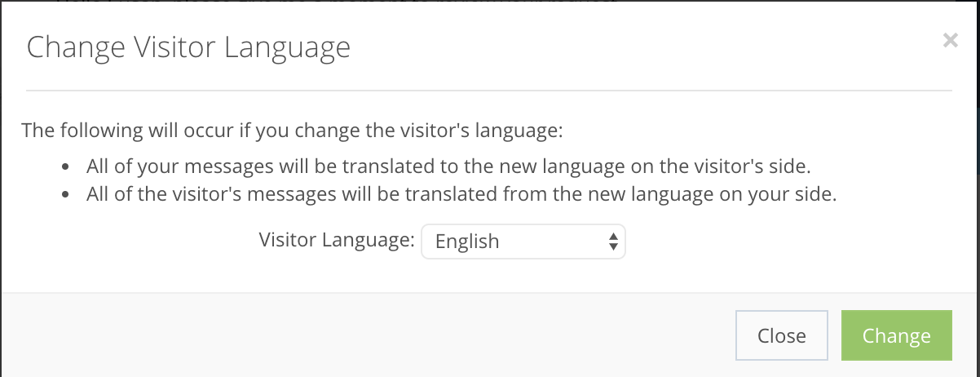Click the Visitor Language: label
980x377 pixels.
click(337, 241)
